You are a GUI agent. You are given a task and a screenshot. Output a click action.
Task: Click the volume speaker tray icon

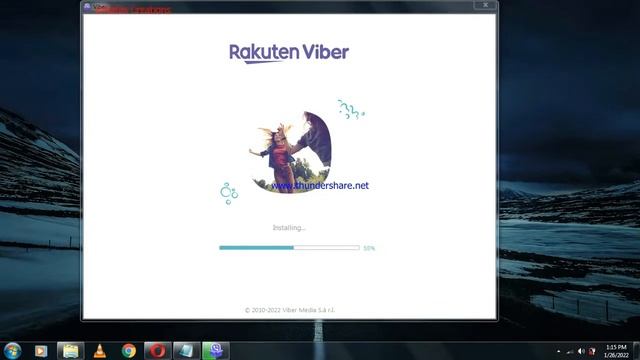tap(581, 351)
